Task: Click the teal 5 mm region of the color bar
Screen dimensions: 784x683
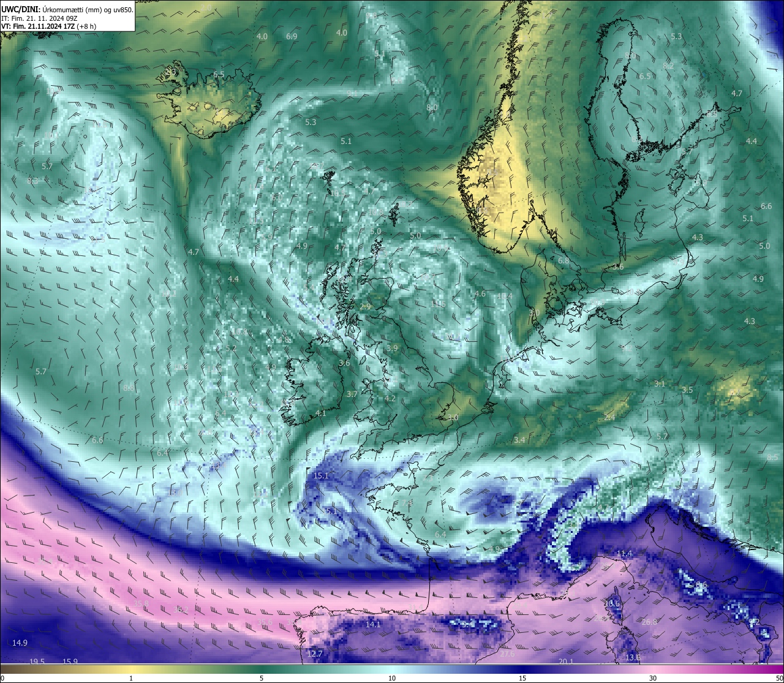Action: point(262,669)
